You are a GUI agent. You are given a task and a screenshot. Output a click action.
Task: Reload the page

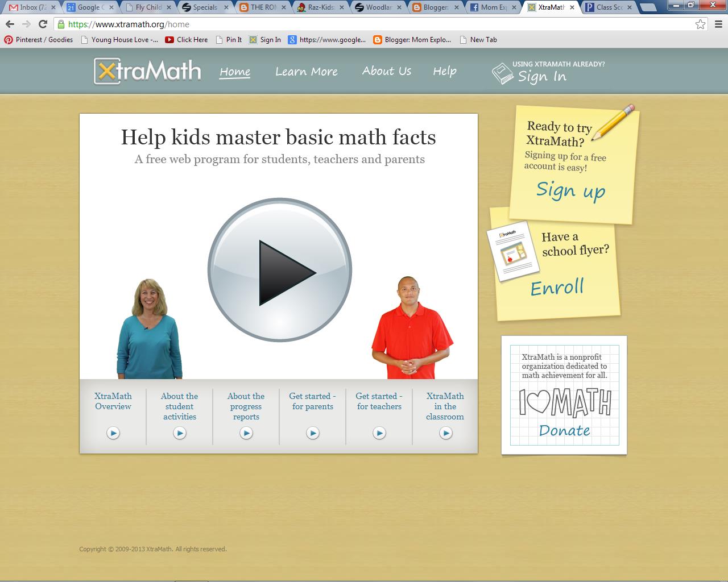(x=43, y=24)
